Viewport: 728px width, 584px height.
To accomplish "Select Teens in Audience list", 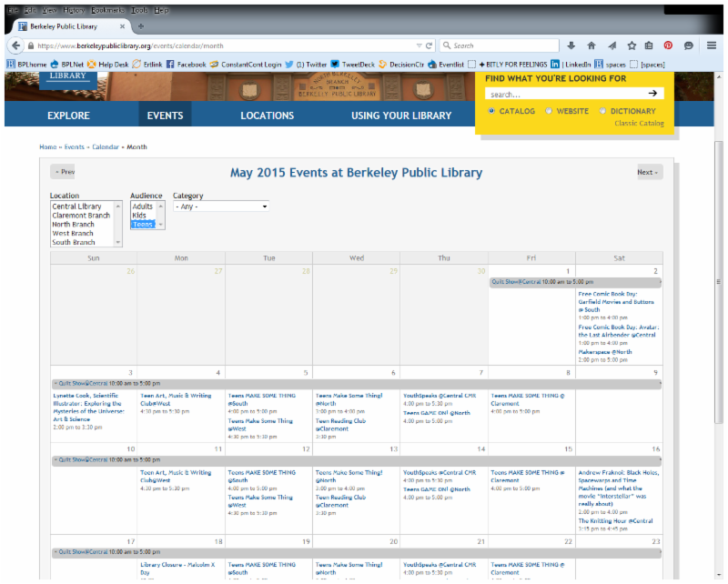I will (142, 224).
